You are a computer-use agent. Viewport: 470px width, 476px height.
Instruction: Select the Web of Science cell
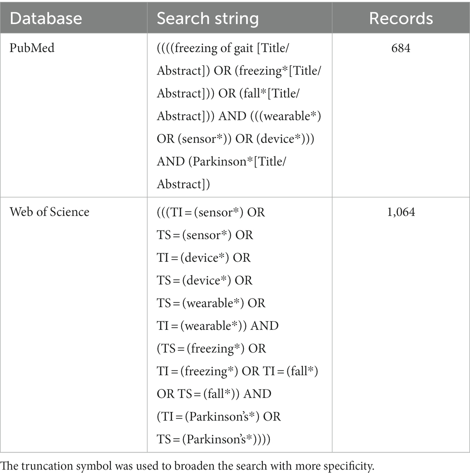click(x=49, y=212)
